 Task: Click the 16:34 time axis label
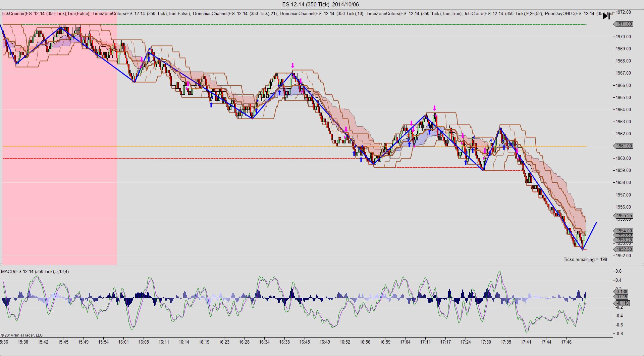pyautogui.click(x=264, y=342)
